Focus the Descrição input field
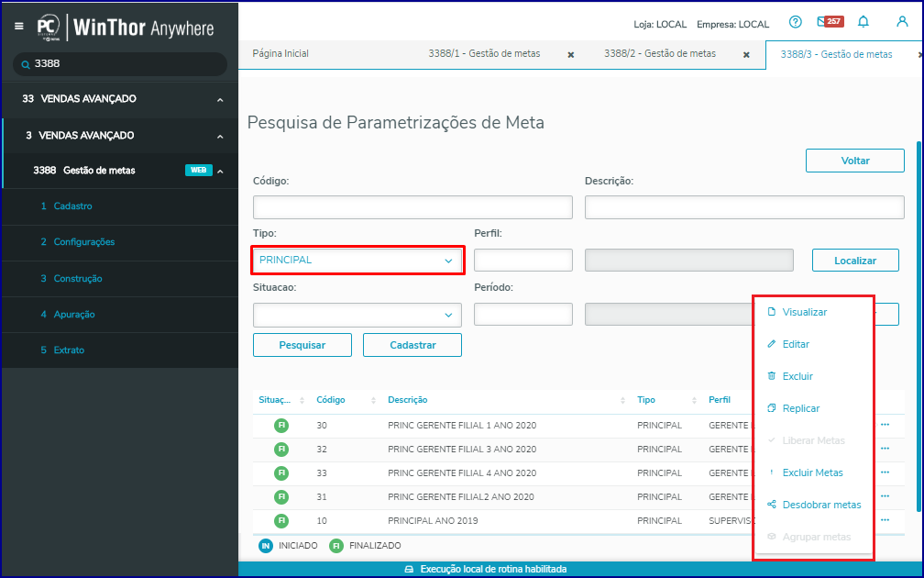The image size is (924, 578). point(744,207)
